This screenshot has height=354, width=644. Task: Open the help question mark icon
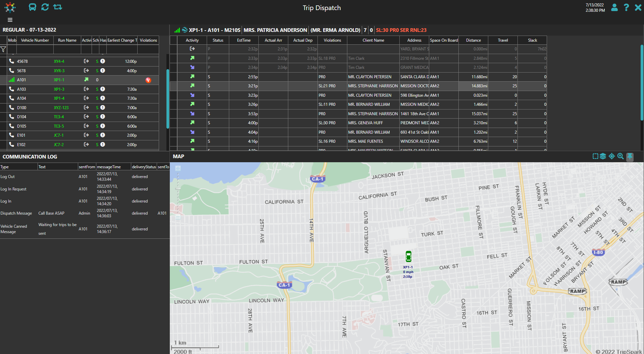626,7
